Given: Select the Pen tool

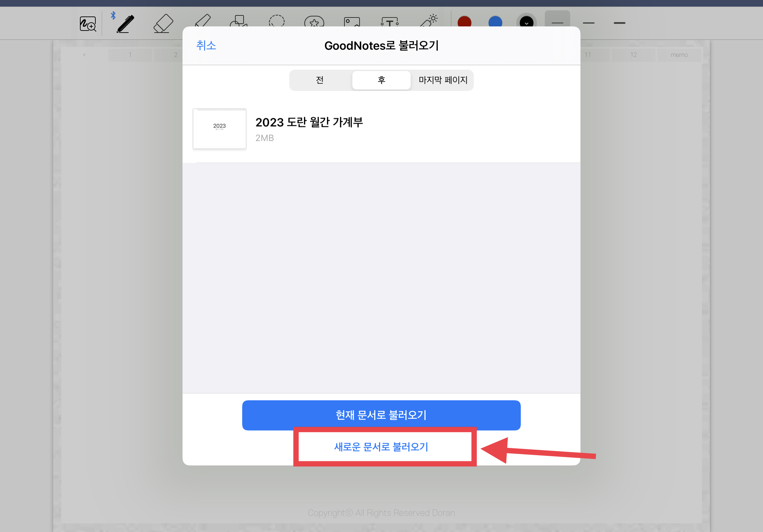Looking at the screenshot, I should pyautogui.click(x=125, y=24).
